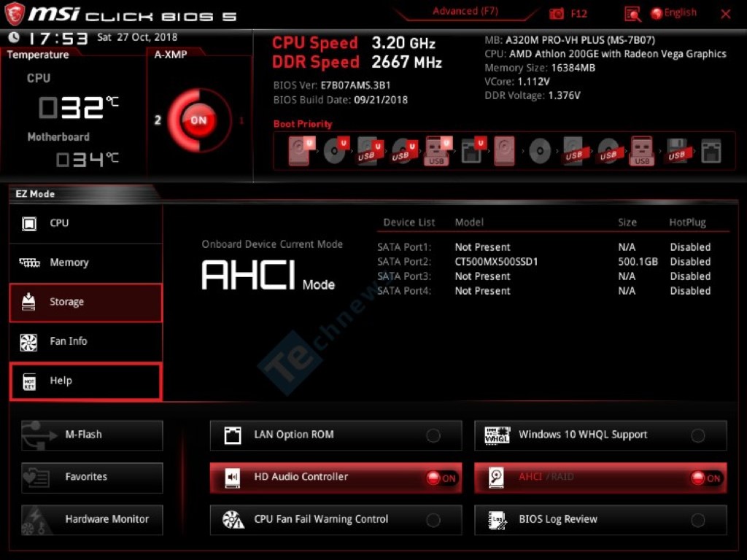This screenshot has height=560, width=747.
Task: Click the log document icon on BIOS Log Review
Action: 498,520
